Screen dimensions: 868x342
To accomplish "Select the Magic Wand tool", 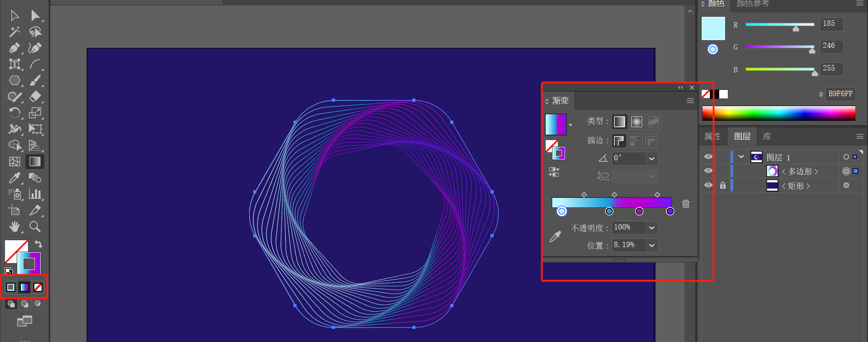I will point(14,32).
